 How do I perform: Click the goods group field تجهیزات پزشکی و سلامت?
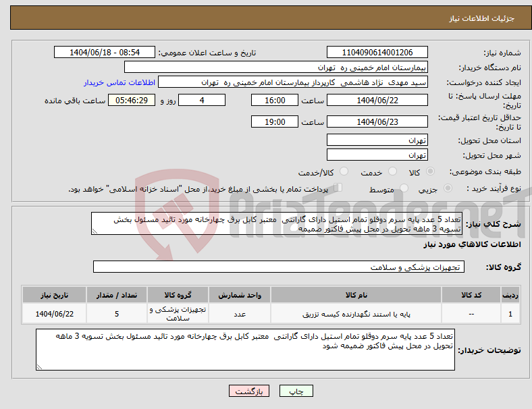[x=279, y=267]
